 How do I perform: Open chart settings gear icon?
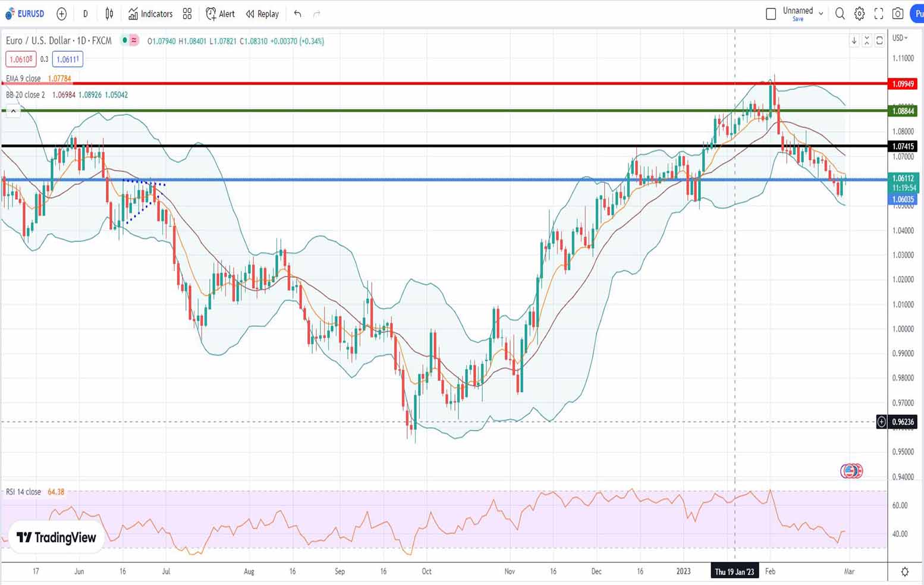(x=859, y=14)
